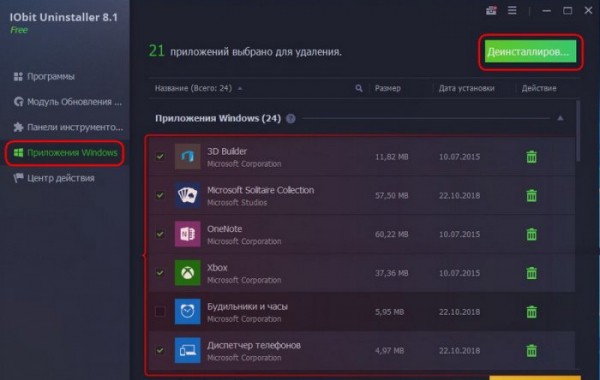
Task: Open the Панели инструментов section
Action: coord(68,127)
